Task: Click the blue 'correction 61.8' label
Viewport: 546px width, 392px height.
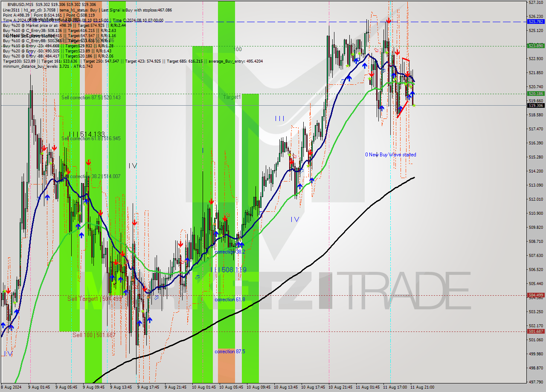Action: [x=230, y=300]
